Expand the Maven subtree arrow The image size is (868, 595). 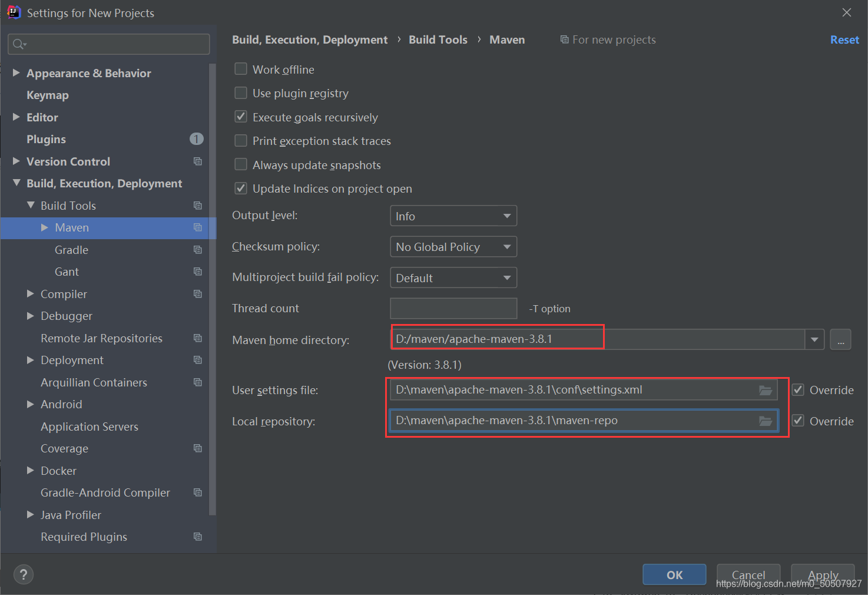45,227
